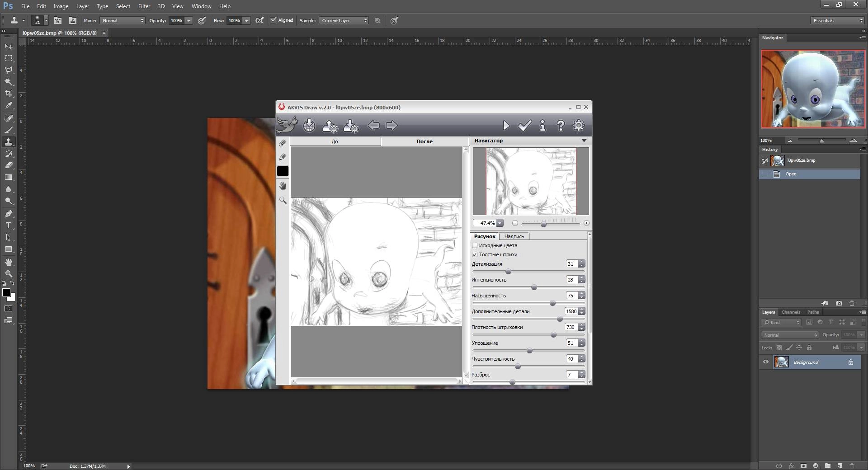Select the Clone Stamp tool
The image size is (868, 470).
tap(9, 142)
